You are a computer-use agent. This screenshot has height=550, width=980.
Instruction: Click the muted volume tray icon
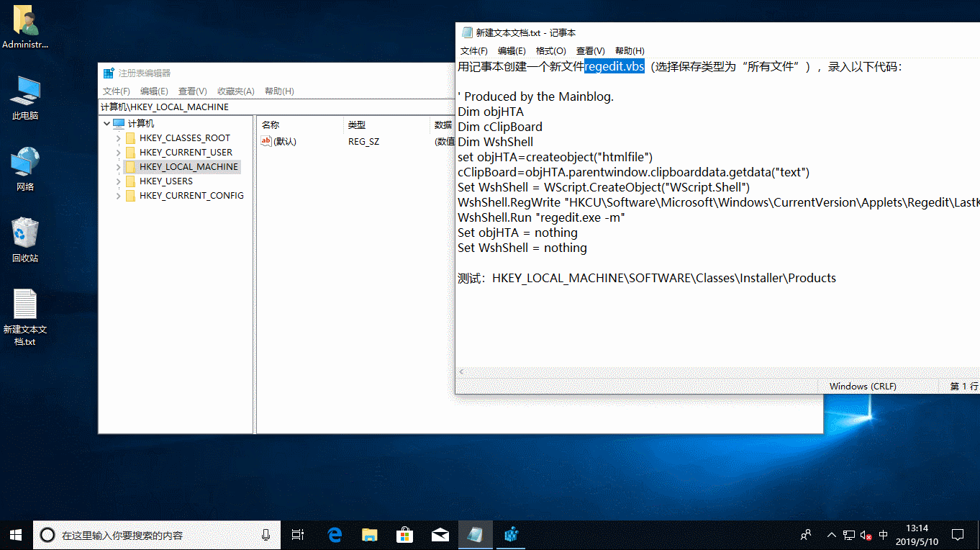click(866, 535)
